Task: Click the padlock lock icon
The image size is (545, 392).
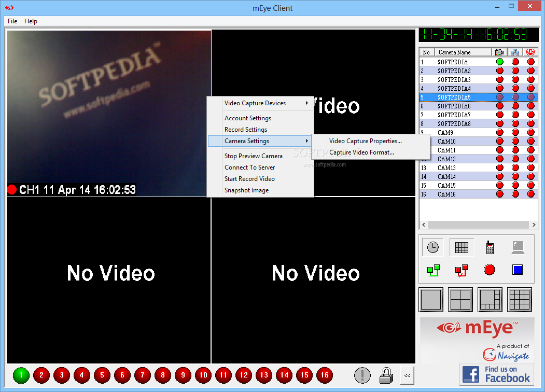Action: [386, 375]
